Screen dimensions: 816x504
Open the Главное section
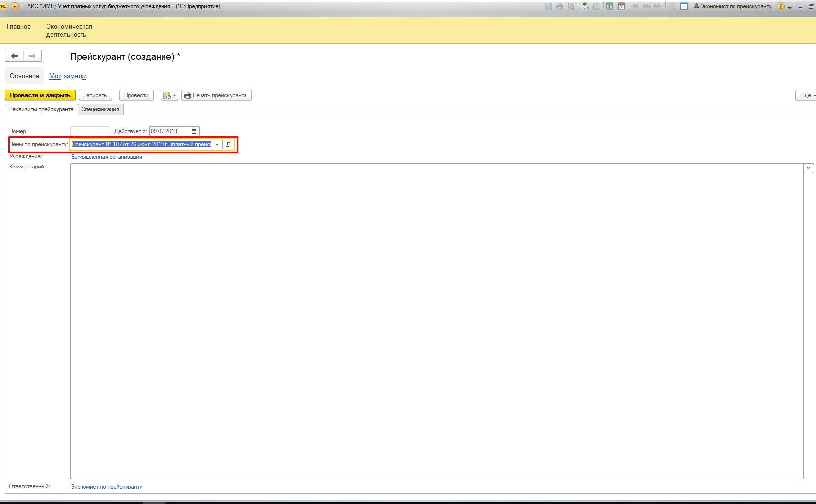pyautogui.click(x=19, y=27)
